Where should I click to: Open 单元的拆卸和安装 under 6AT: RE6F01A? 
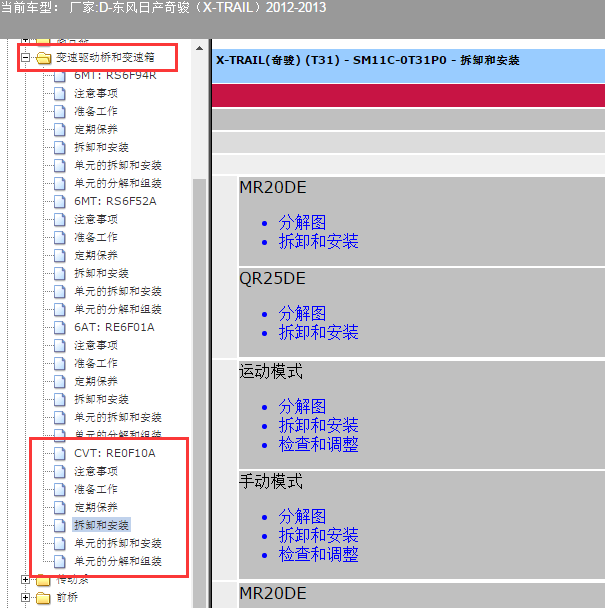118,417
